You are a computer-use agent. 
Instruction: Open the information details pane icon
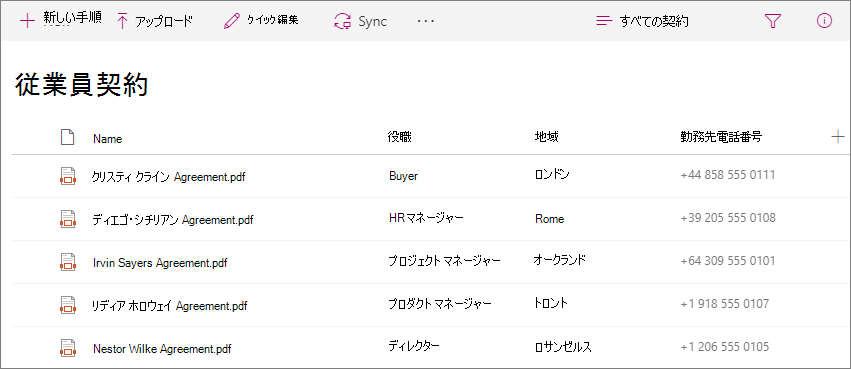tap(824, 21)
